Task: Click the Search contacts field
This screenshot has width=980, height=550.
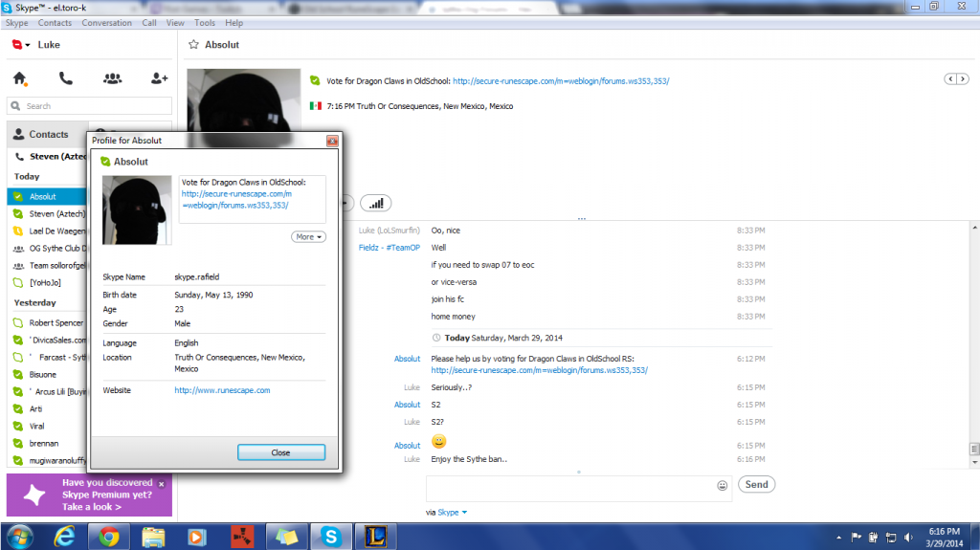Action: point(89,105)
